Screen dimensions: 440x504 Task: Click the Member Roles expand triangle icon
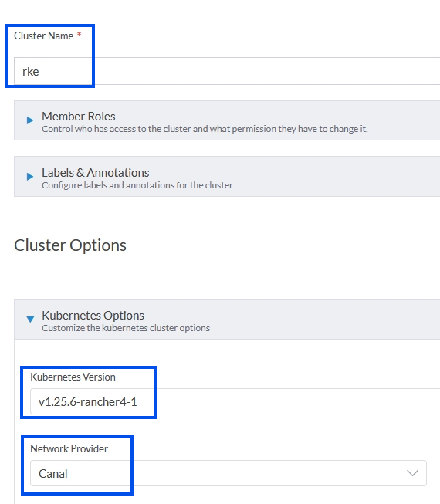pos(30,120)
